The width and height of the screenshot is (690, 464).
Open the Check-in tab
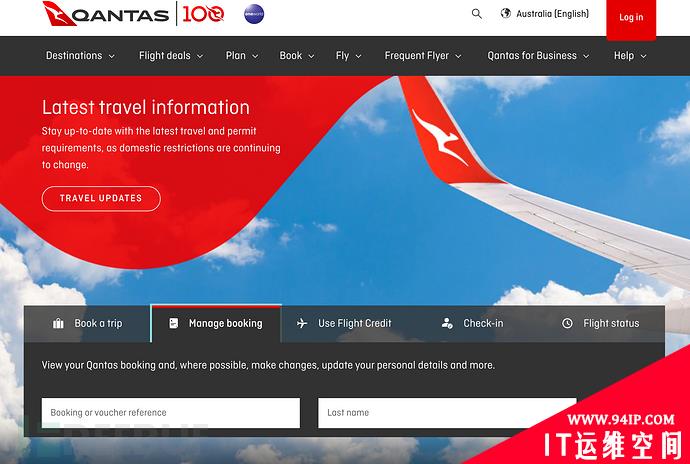(x=472, y=324)
